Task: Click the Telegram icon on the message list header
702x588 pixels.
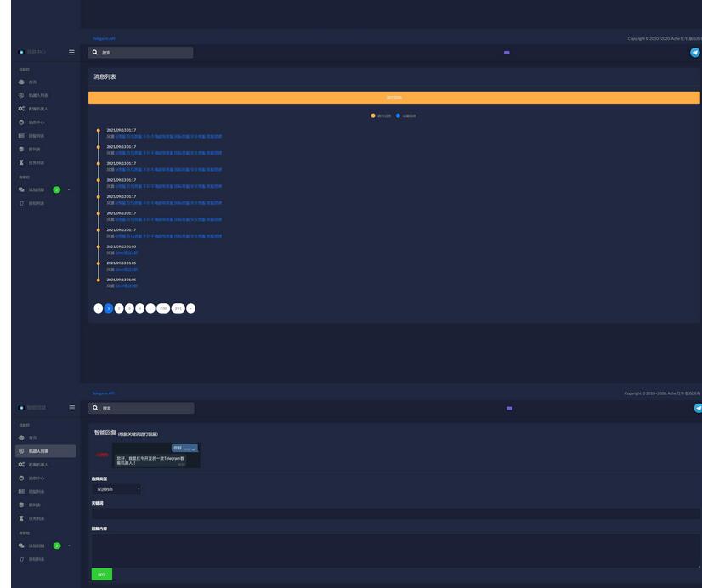Action: [x=695, y=53]
